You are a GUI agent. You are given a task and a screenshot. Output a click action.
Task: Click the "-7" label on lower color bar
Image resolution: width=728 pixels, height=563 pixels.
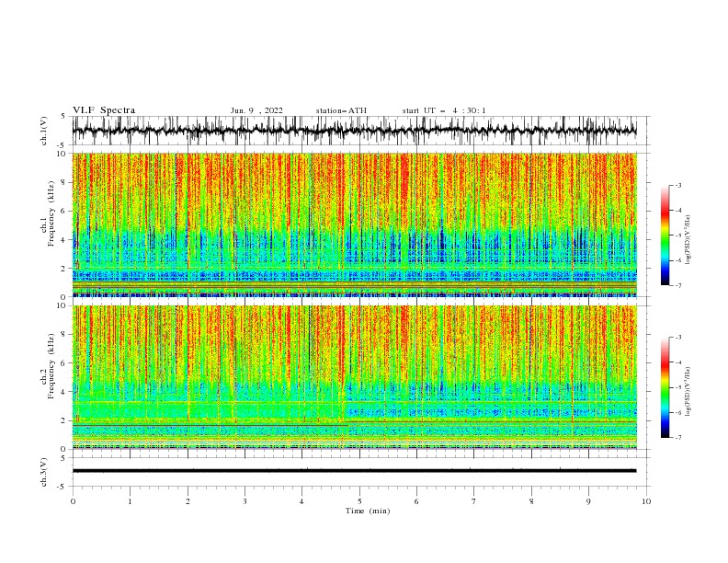(x=677, y=438)
